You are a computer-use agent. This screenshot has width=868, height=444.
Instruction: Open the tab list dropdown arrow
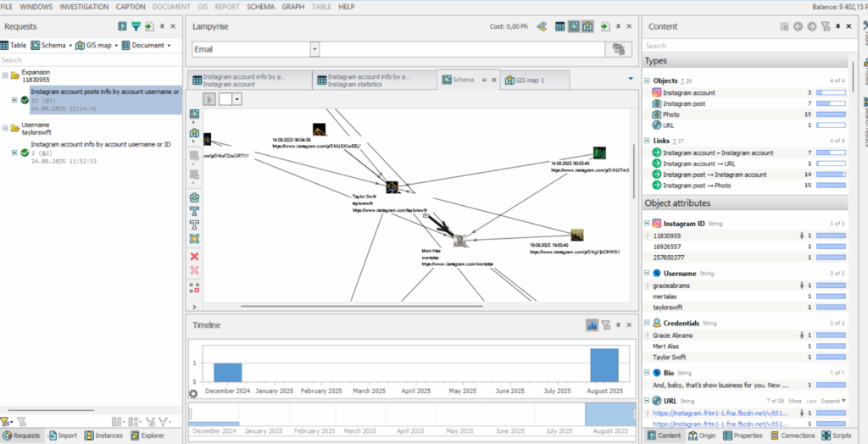630,79
